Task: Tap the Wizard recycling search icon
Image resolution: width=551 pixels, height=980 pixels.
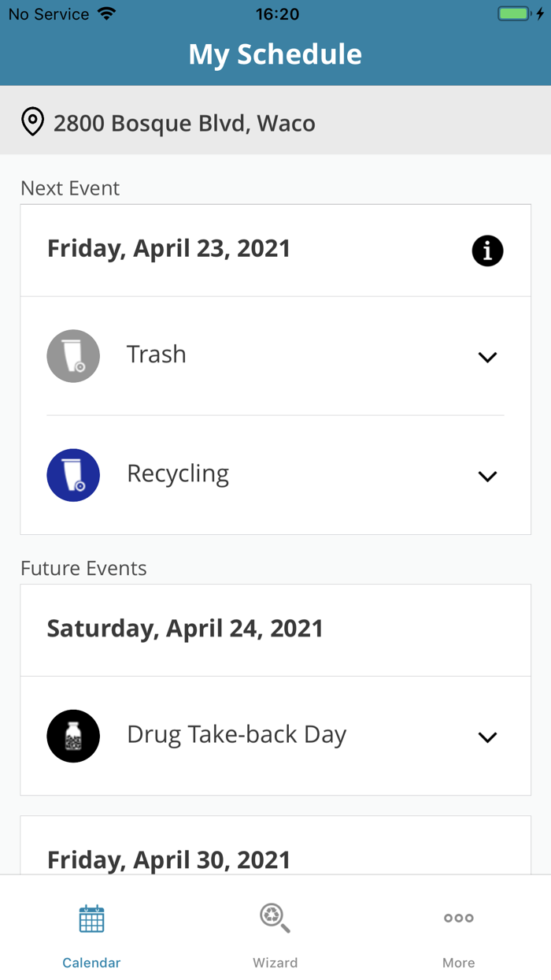Action: coord(275,919)
